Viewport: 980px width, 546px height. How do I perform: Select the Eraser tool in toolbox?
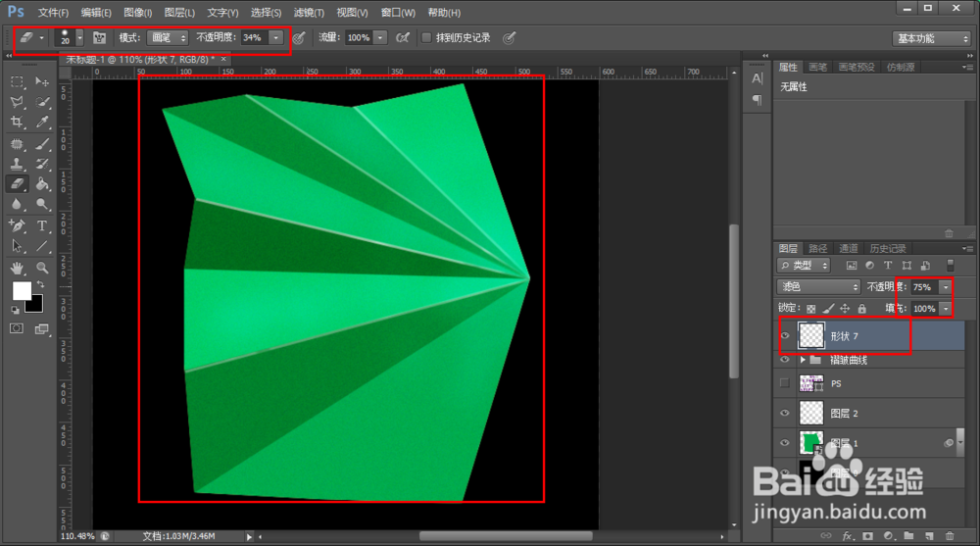click(x=17, y=184)
